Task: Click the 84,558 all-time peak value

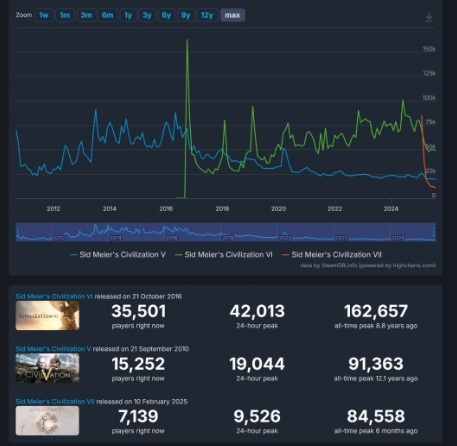Action: [376, 416]
